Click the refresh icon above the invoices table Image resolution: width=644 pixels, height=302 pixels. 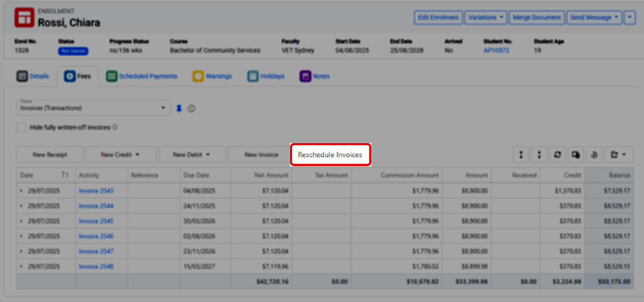click(x=557, y=155)
